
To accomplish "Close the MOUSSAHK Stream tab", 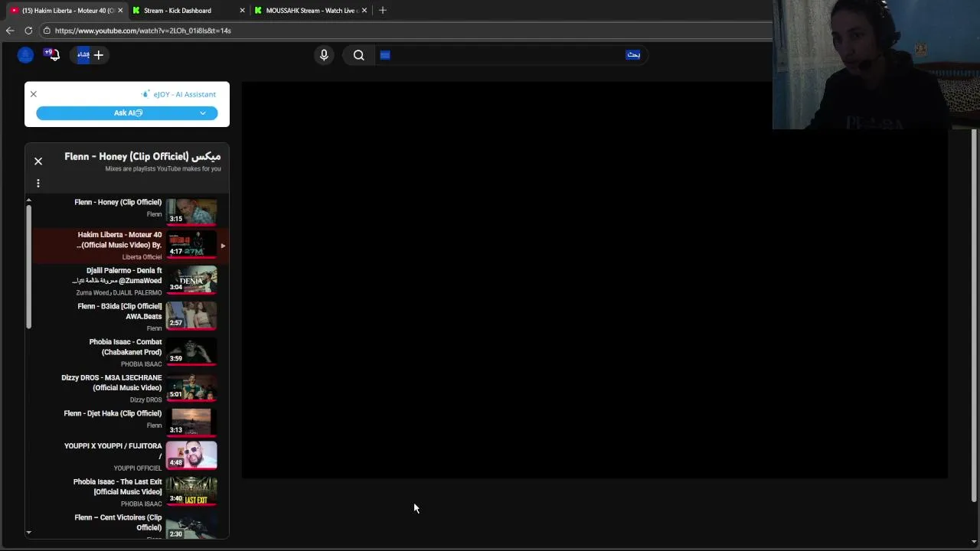I will [x=364, y=11].
